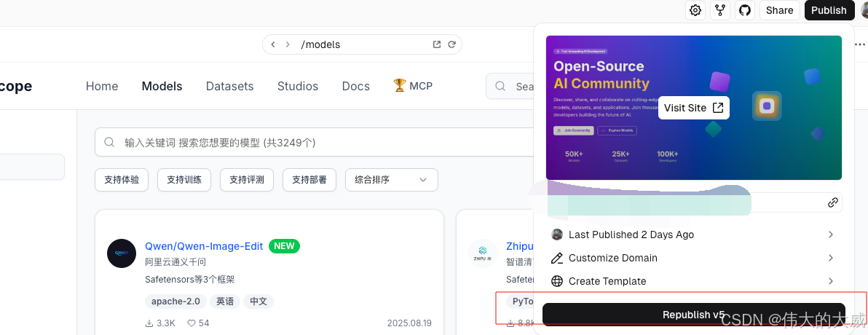Open the Models nav item

coord(162,86)
